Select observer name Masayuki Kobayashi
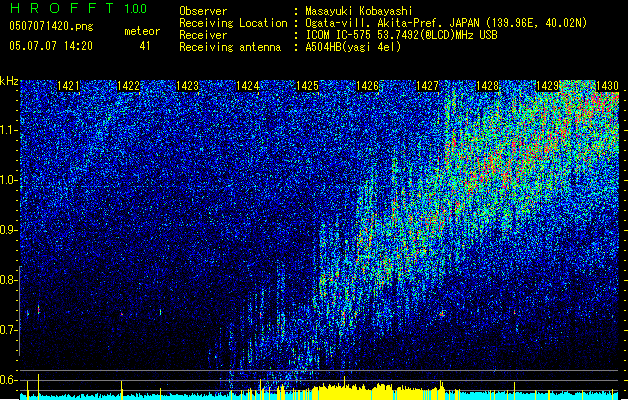 point(359,11)
